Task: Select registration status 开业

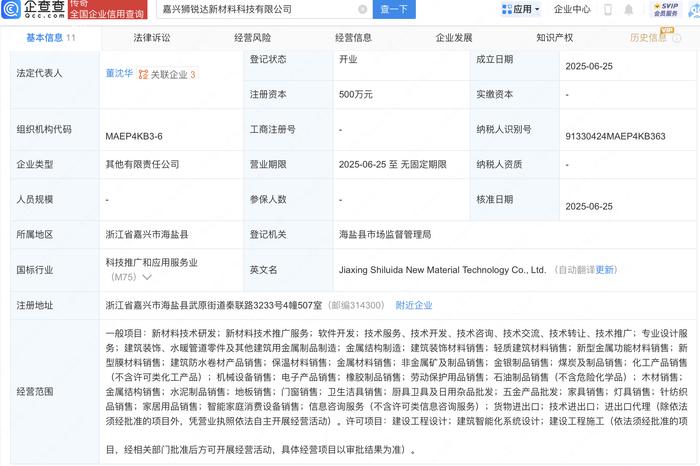Action: point(348,59)
